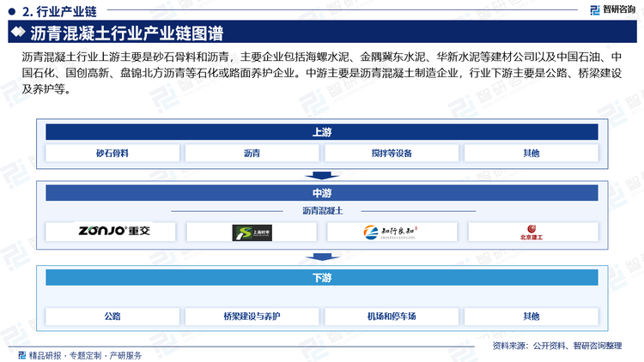The width and height of the screenshot is (644, 362).
Task: Click the section heading 2. 行业产业链
Action: (x=59, y=11)
